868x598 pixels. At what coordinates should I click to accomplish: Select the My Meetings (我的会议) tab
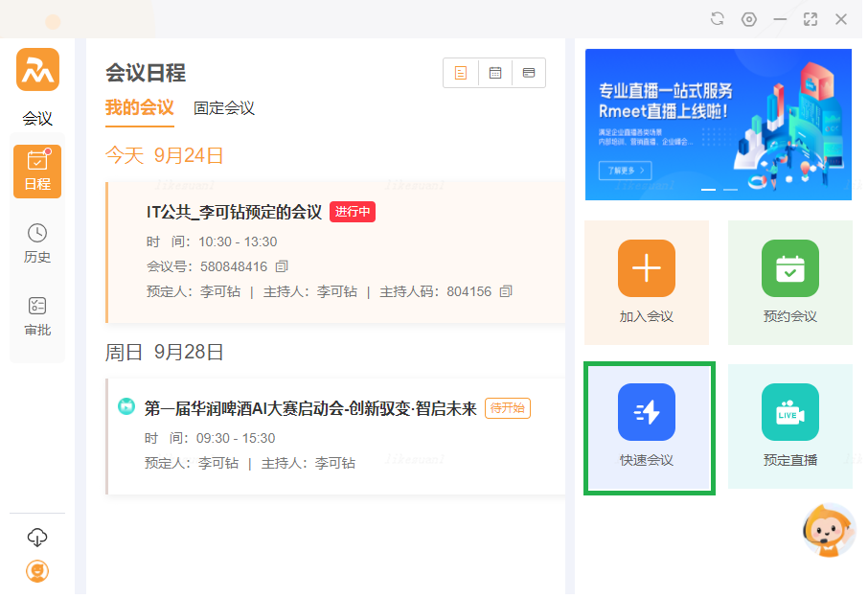click(x=139, y=108)
